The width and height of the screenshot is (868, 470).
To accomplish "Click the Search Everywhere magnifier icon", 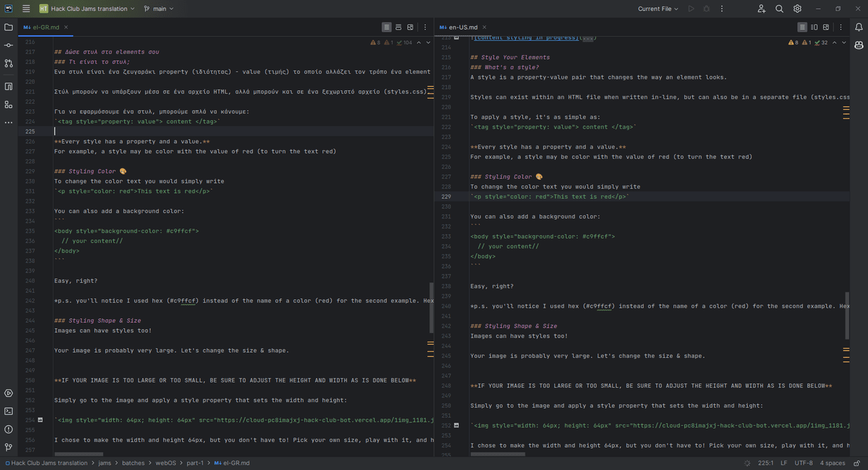I will tap(779, 9).
